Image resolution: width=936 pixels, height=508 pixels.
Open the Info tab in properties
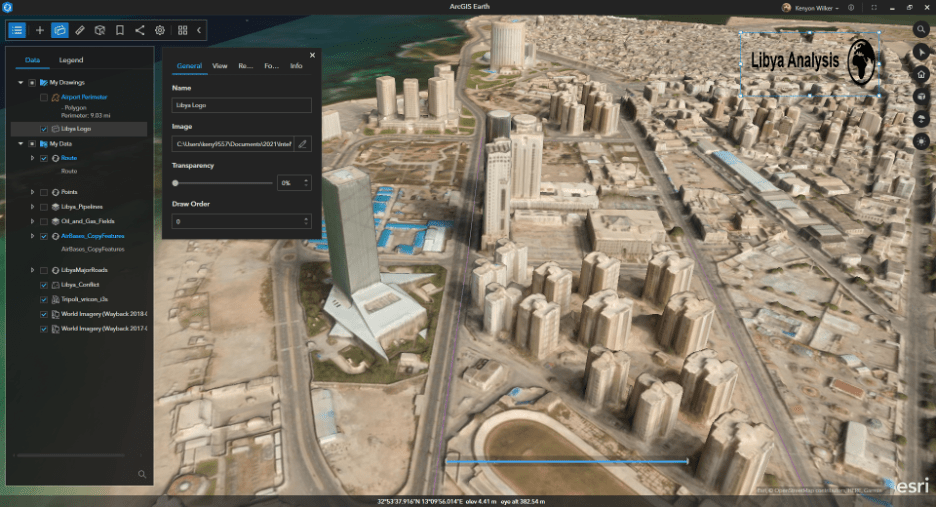pos(296,66)
